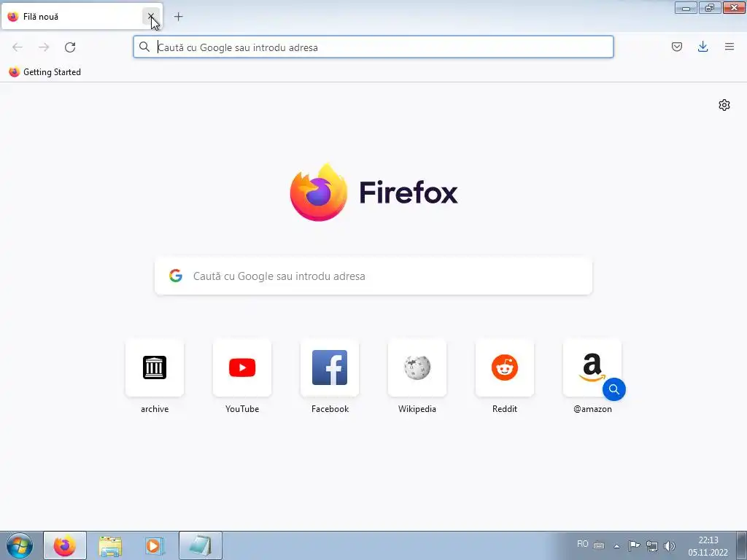Open the Facebook shortcut tile

pyautogui.click(x=330, y=367)
